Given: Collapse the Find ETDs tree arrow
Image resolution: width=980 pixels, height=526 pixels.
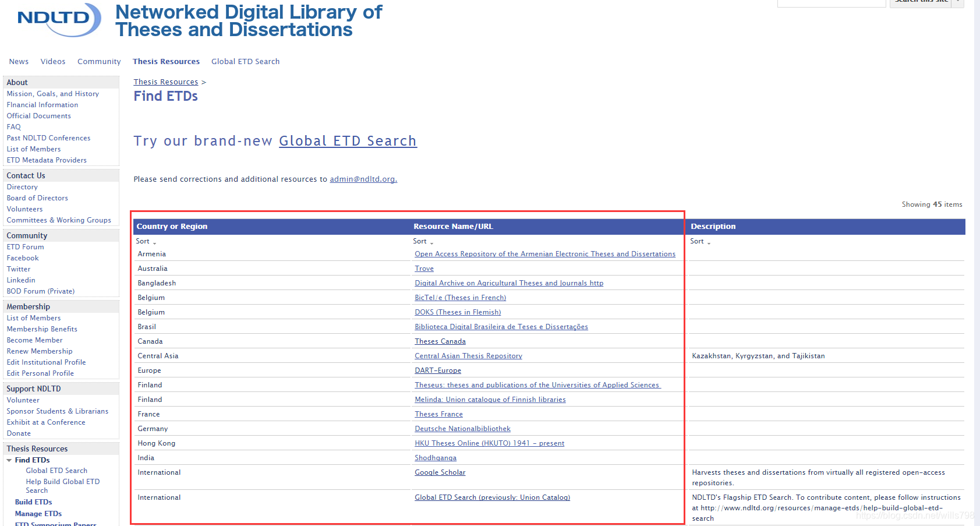Looking at the screenshot, I should tap(9, 460).
